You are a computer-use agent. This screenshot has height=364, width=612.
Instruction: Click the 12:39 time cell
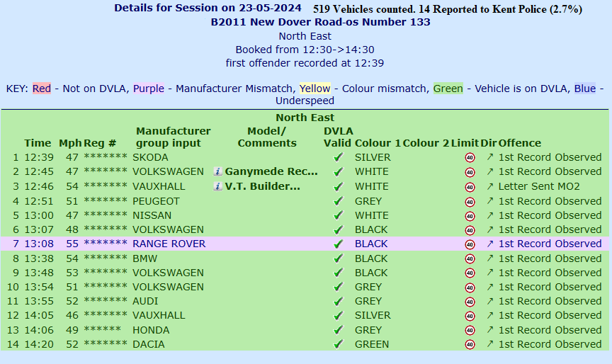tap(39, 157)
